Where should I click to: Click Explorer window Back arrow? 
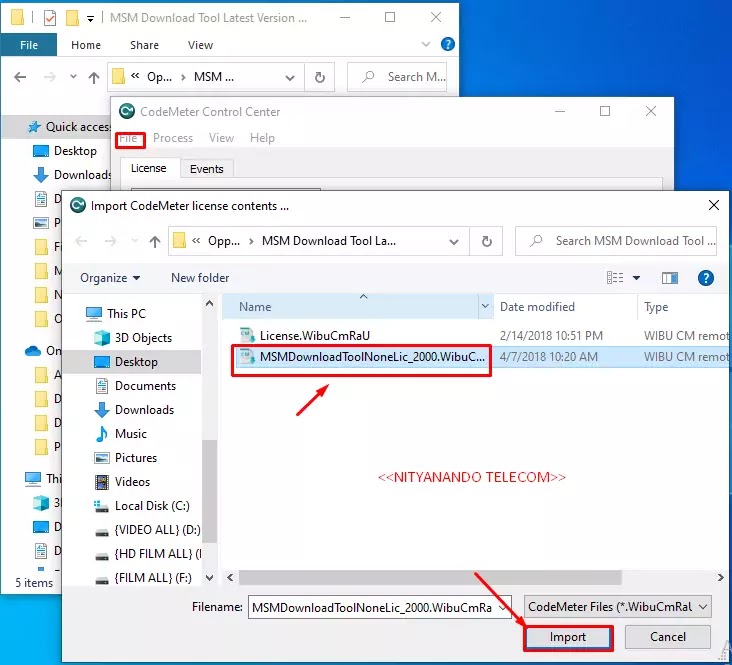pos(20,77)
